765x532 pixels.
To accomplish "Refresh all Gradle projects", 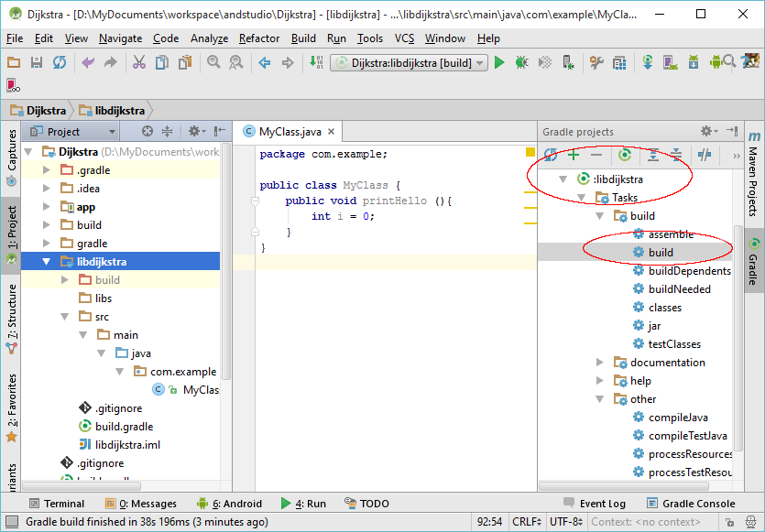I will (x=549, y=156).
